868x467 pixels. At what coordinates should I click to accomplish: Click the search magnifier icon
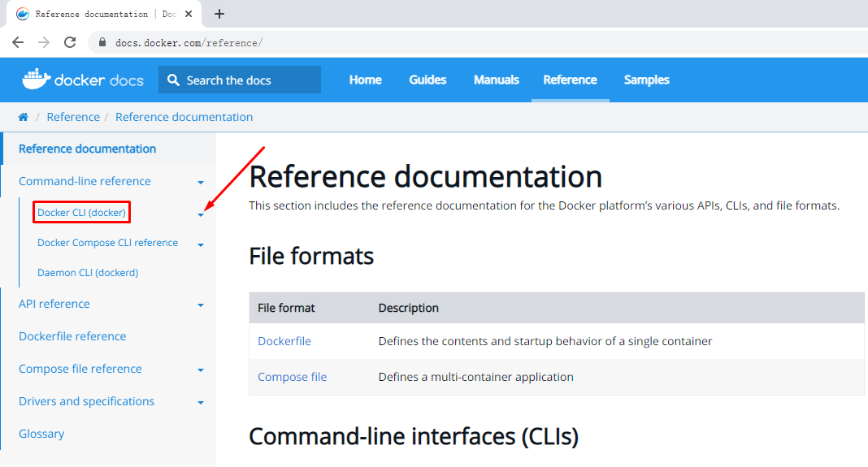tap(173, 80)
